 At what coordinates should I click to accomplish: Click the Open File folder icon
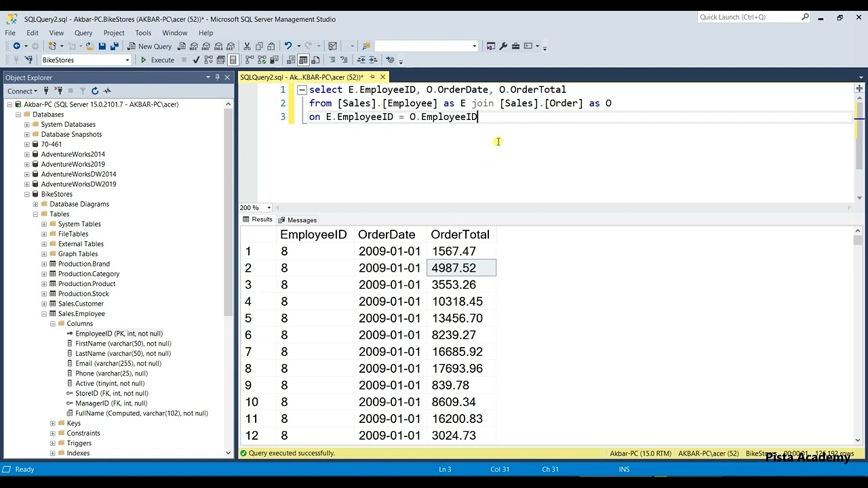[89, 46]
